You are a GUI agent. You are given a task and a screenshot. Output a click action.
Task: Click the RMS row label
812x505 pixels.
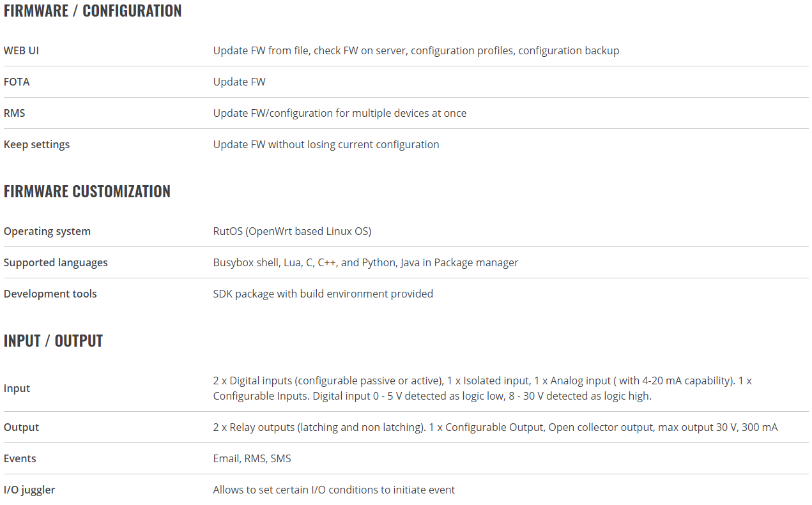15,113
